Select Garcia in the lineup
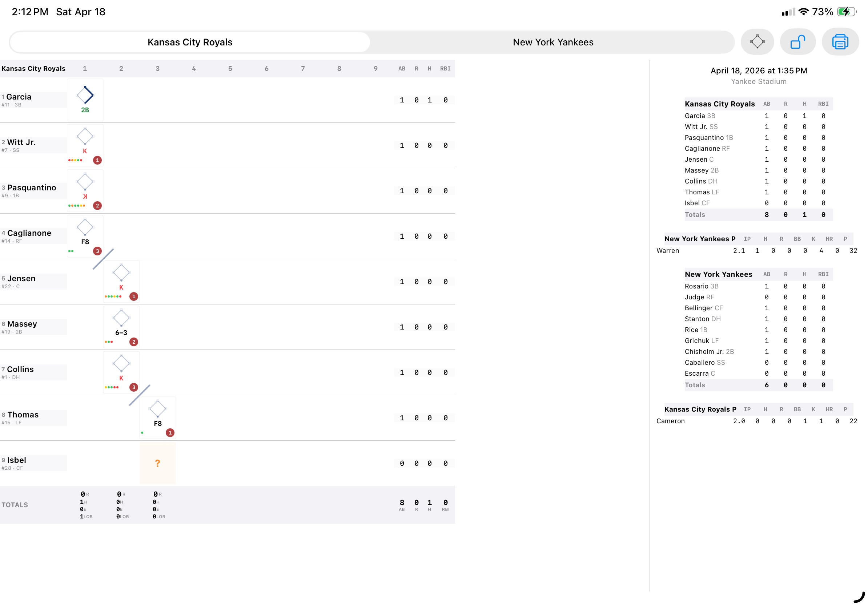The height and width of the screenshot is (606, 868). coord(33,100)
